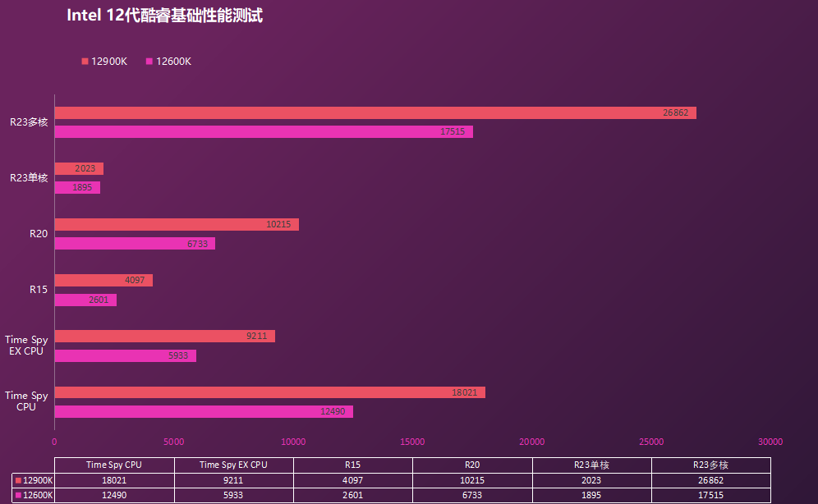
Task: Click table cell 4097 in 12900K row
Action: [352, 480]
